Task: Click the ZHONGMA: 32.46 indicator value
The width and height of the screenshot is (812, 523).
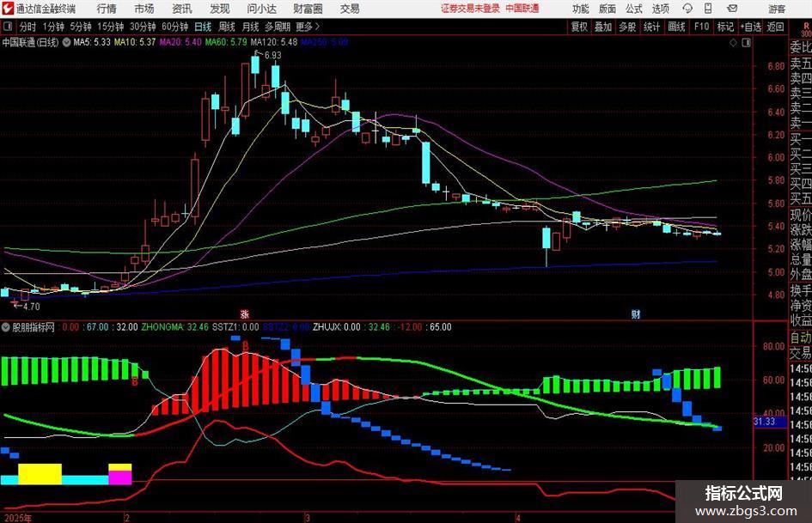Action: (x=175, y=327)
